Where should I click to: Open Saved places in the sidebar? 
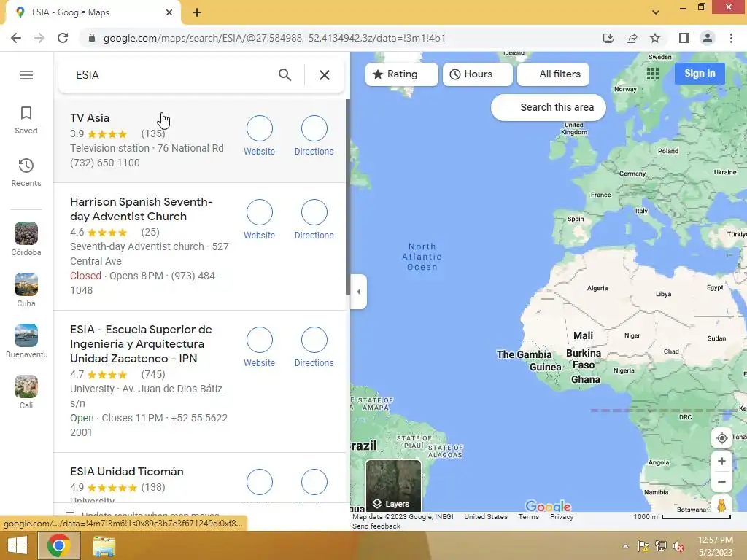26,120
